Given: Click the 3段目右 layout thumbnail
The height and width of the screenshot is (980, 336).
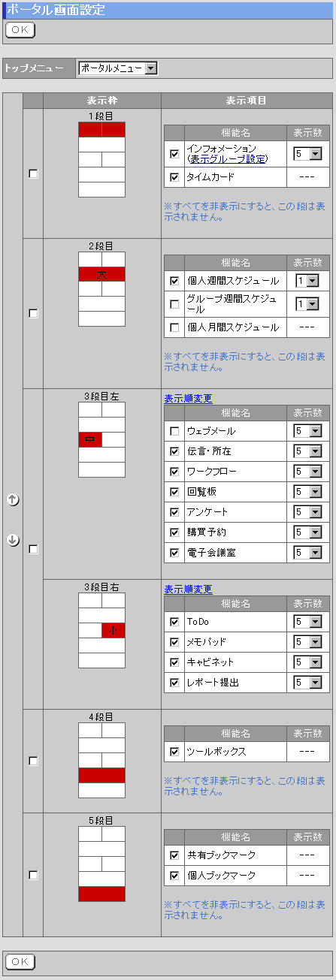Looking at the screenshot, I should tap(101, 631).
